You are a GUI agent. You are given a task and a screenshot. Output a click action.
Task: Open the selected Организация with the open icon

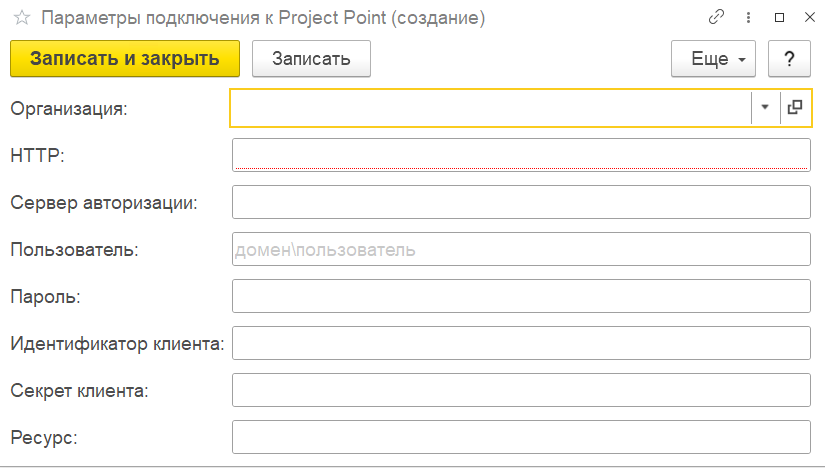click(x=795, y=108)
